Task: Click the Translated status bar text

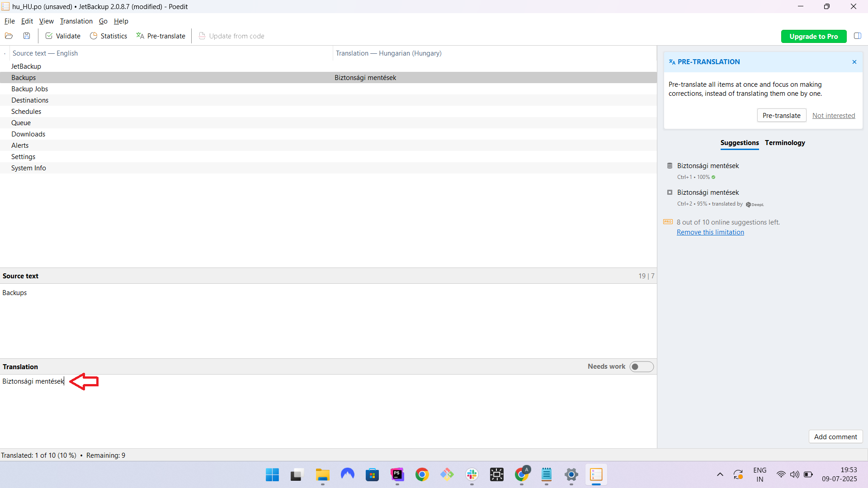Action: point(38,455)
